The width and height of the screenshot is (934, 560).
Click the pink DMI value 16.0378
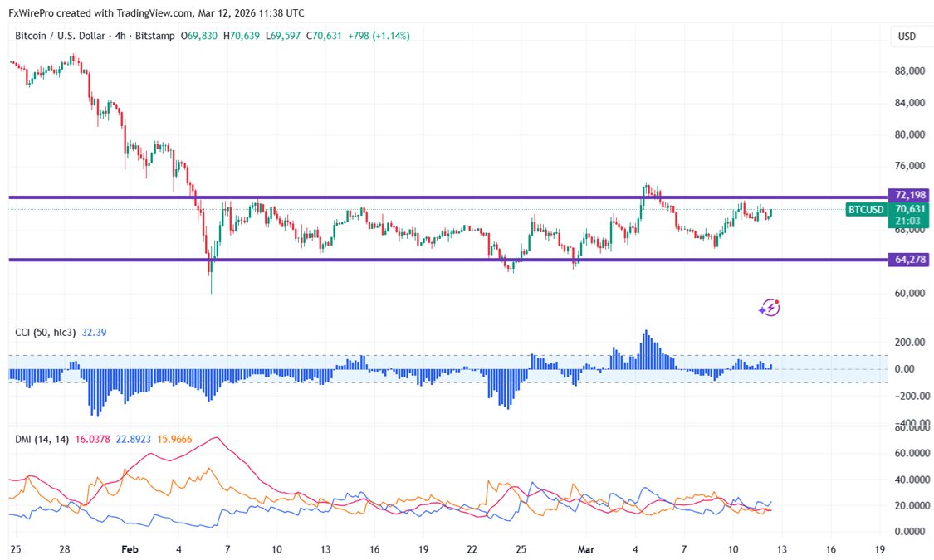point(92,439)
